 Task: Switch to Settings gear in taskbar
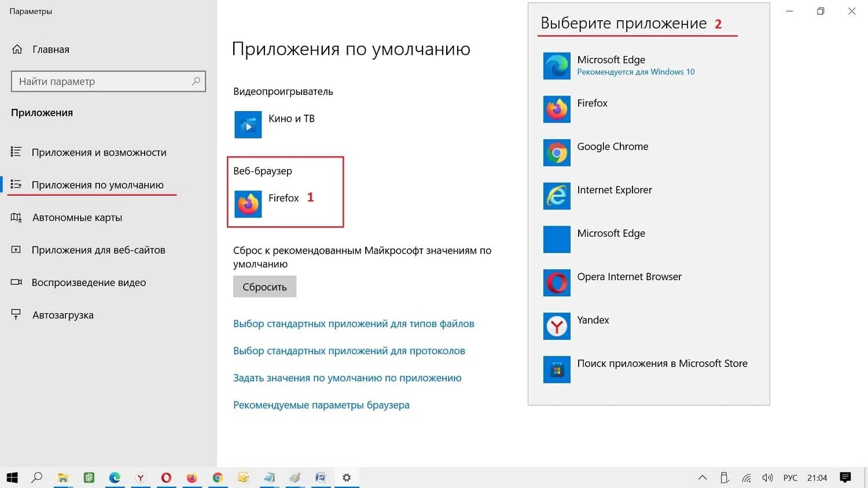click(x=347, y=478)
